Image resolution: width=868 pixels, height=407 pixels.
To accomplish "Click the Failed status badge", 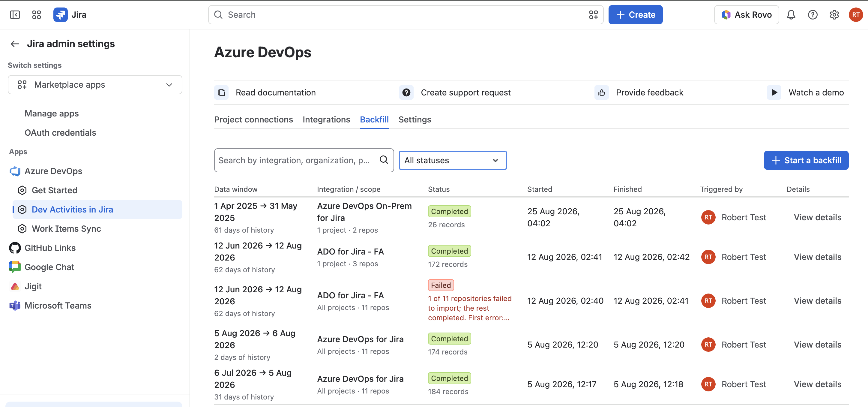I will [441, 285].
